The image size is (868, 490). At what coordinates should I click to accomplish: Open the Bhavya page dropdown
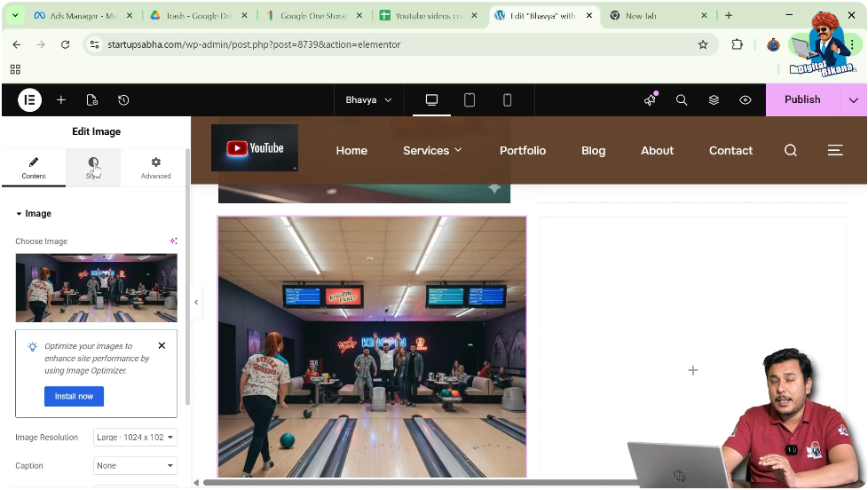(368, 100)
